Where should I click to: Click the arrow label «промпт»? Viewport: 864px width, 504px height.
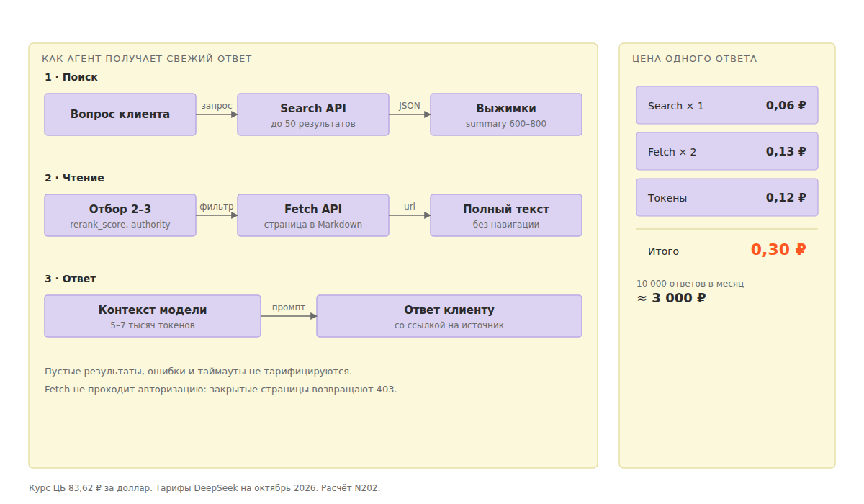(289, 307)
